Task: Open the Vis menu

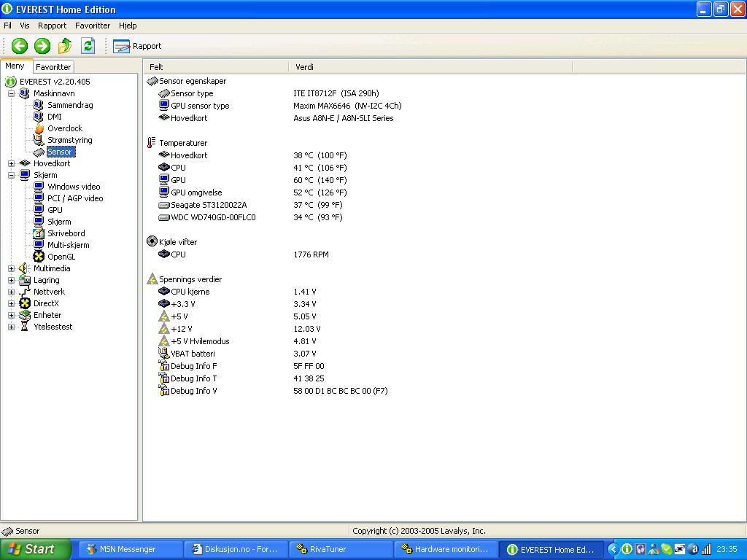Action: tap(24, 26)
